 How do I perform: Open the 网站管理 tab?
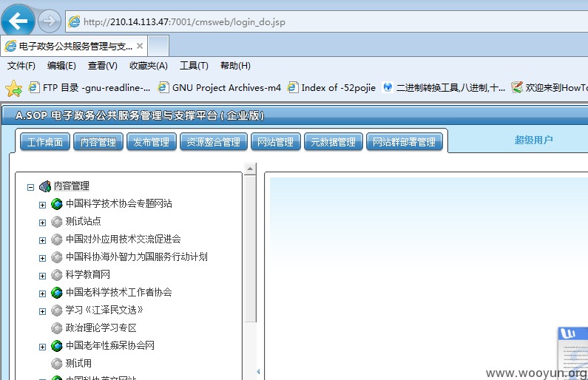[x=276, y=142]
